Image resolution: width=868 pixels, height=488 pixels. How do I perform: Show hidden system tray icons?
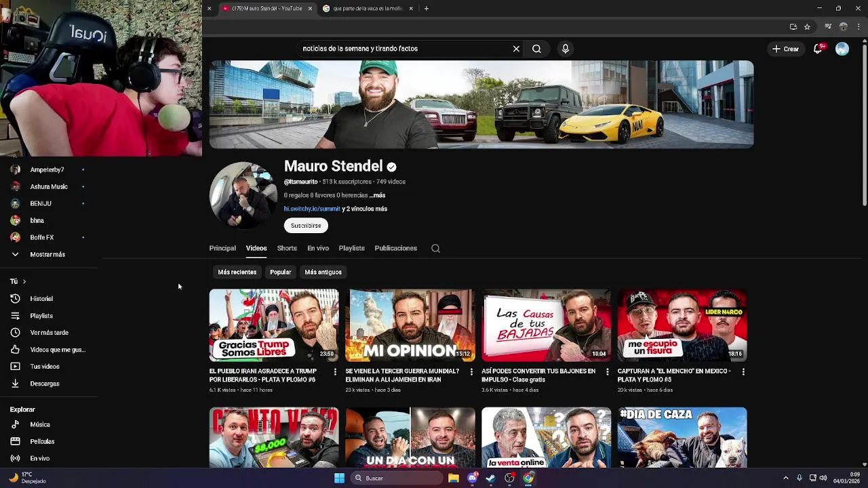(x=786, y=478)
